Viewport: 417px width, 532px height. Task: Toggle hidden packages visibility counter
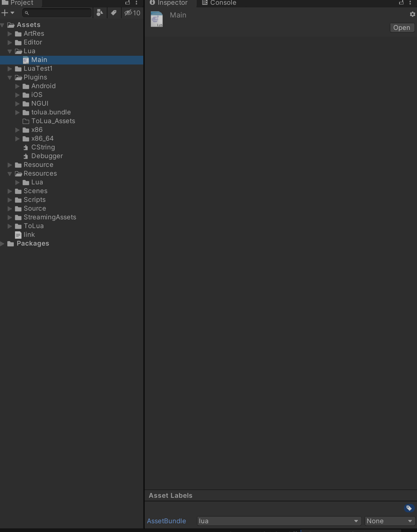(132, 13)
